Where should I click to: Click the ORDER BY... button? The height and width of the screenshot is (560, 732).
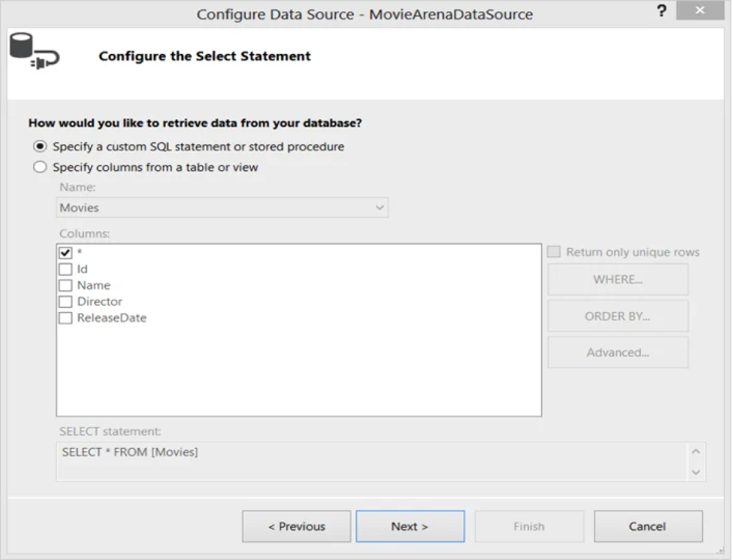[x=618, y=316]
